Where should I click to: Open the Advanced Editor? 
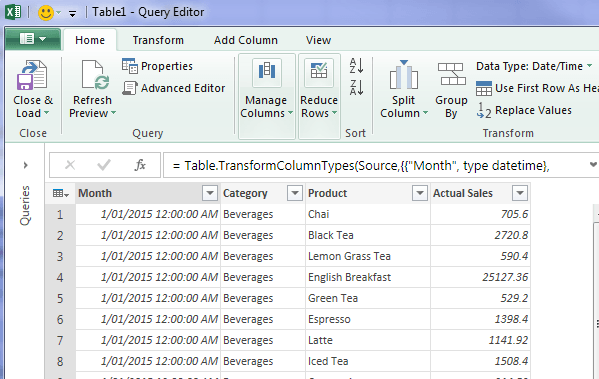(x=174, y=88)
